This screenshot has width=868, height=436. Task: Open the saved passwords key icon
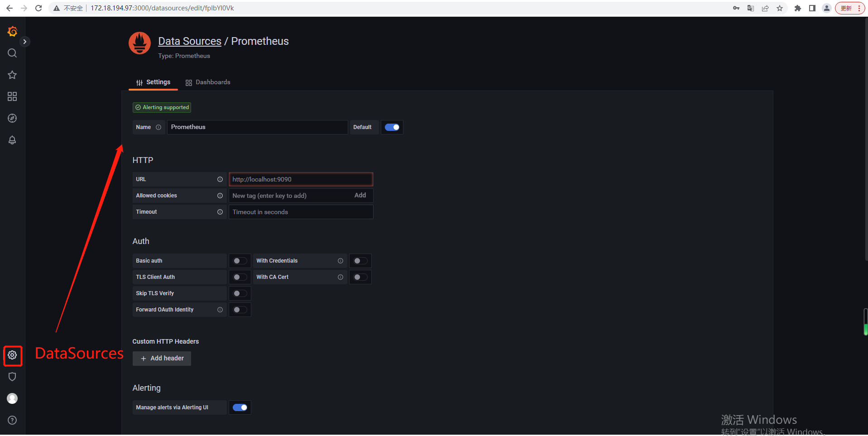[736, 8]
